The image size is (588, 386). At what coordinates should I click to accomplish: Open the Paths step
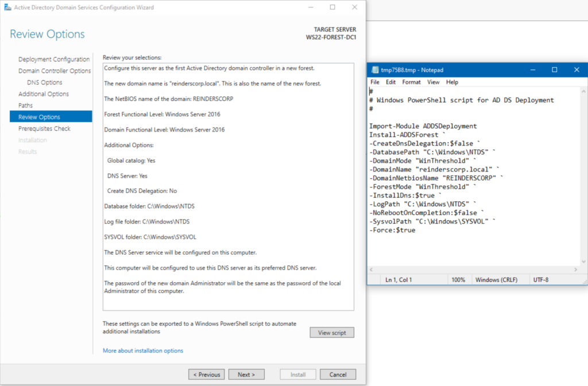[x=25, y=106]
